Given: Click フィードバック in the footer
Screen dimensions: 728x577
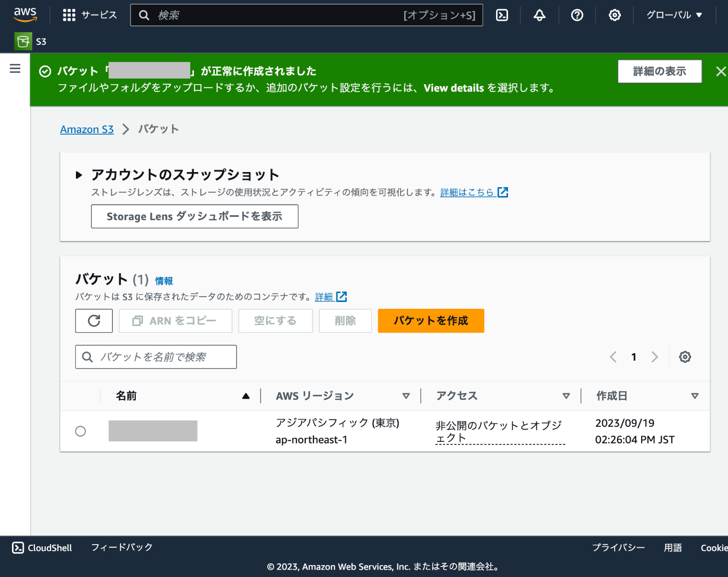Looking at the screenshot, I should 122,547.
